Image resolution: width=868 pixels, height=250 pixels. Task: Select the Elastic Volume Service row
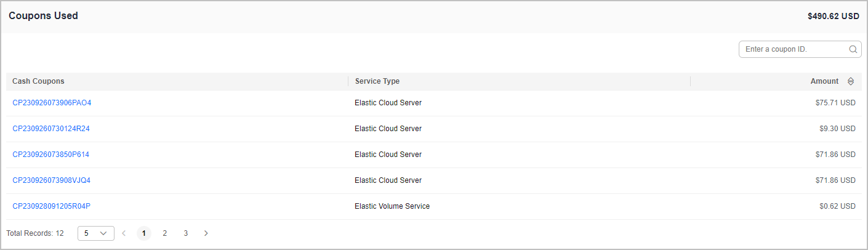[x=392, y=206]
